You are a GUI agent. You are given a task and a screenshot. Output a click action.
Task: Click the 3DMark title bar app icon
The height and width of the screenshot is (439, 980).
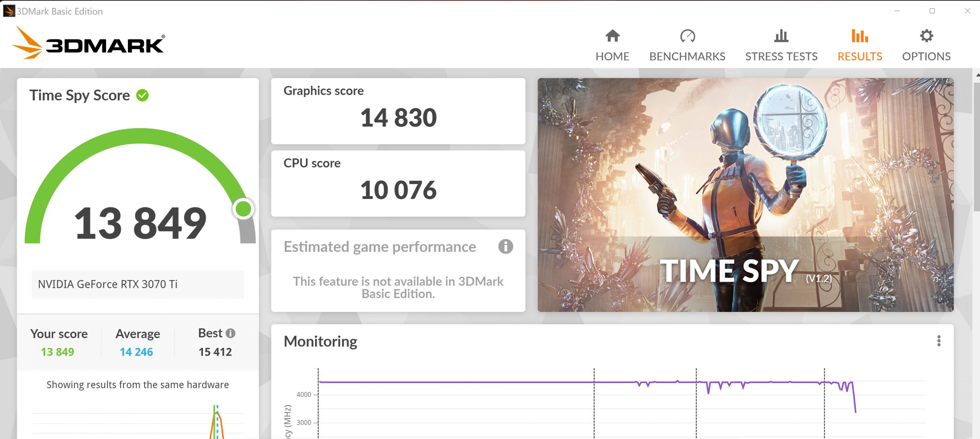[9, 11]
